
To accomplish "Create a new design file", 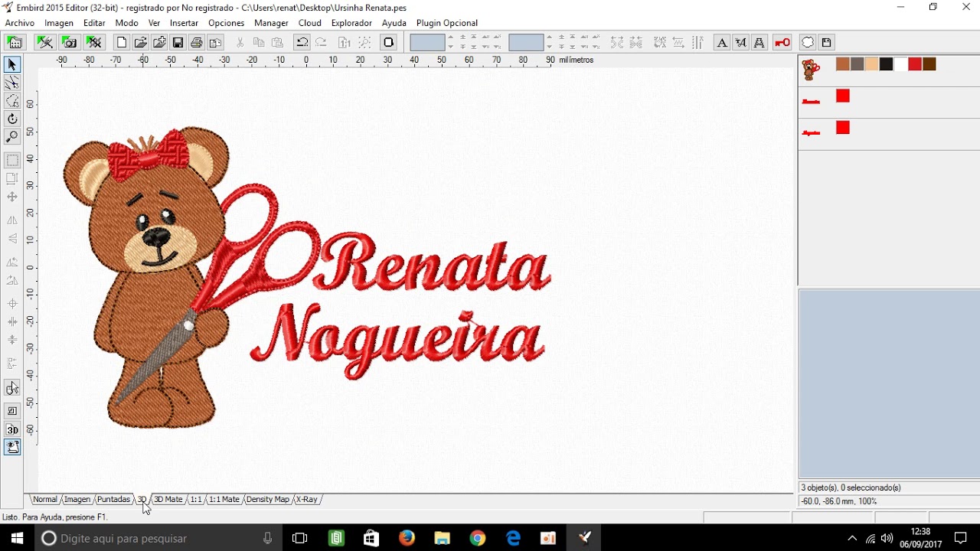I will [122, 43].
